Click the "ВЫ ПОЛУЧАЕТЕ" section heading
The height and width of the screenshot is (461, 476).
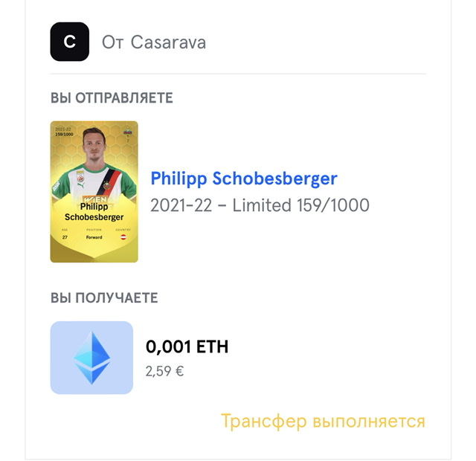point(104,298)
